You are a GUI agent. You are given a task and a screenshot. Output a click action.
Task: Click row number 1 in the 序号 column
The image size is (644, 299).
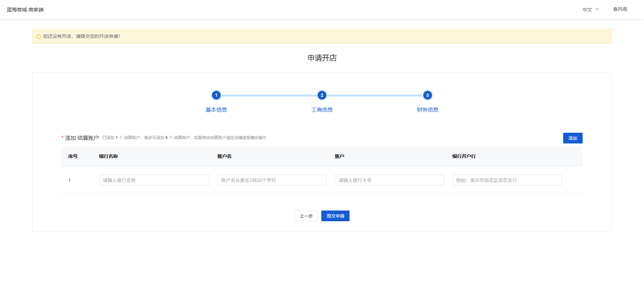69,180
